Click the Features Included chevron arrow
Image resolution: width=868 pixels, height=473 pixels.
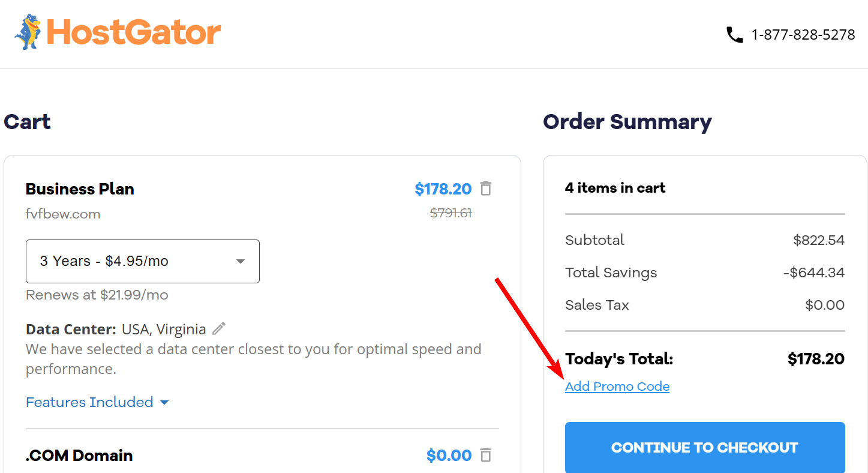(x=164, y=402)
